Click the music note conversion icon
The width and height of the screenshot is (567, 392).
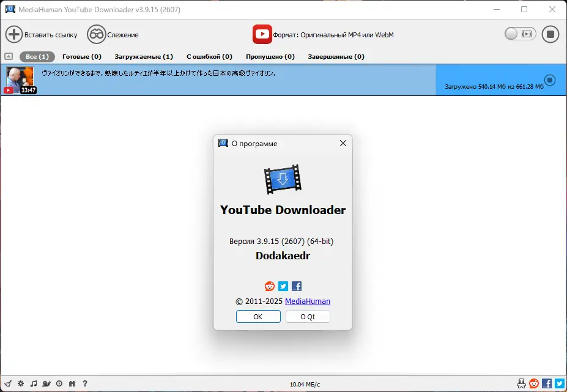point(33,383)
